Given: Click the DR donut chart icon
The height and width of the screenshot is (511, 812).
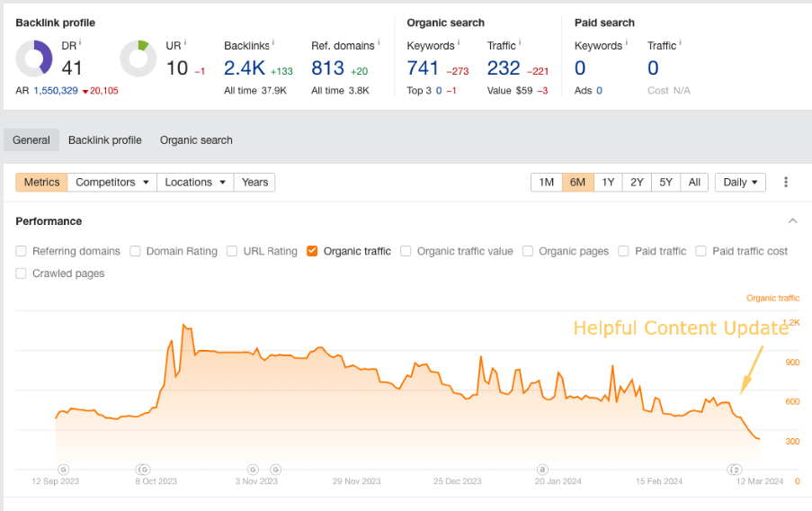Looking at the screenshot, I should pos(34,58).
